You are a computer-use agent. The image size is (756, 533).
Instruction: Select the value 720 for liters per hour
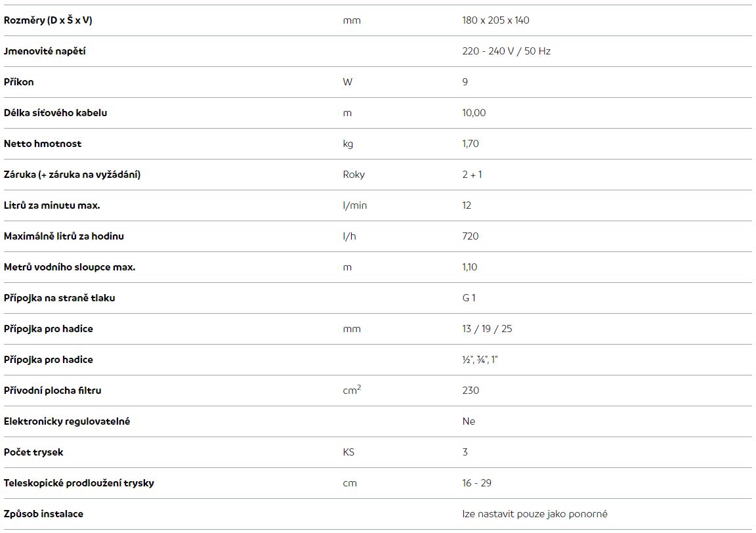[x=471, y=236]
